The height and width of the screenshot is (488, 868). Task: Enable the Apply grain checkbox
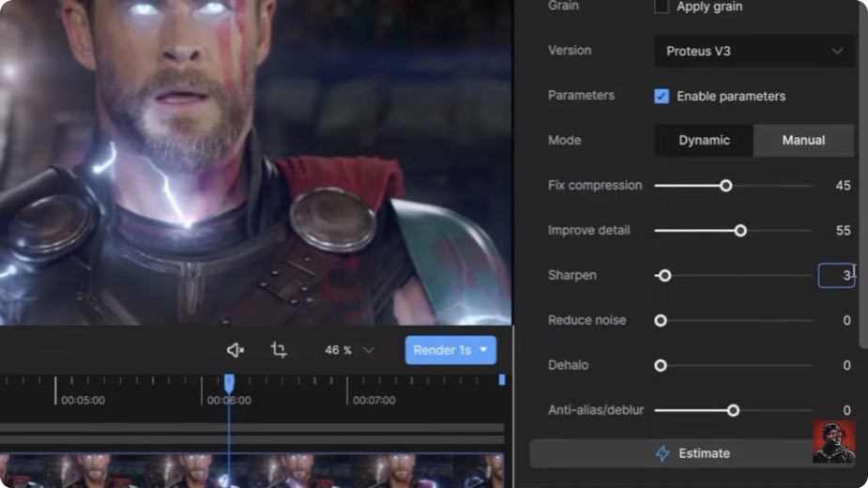[661, 7]
